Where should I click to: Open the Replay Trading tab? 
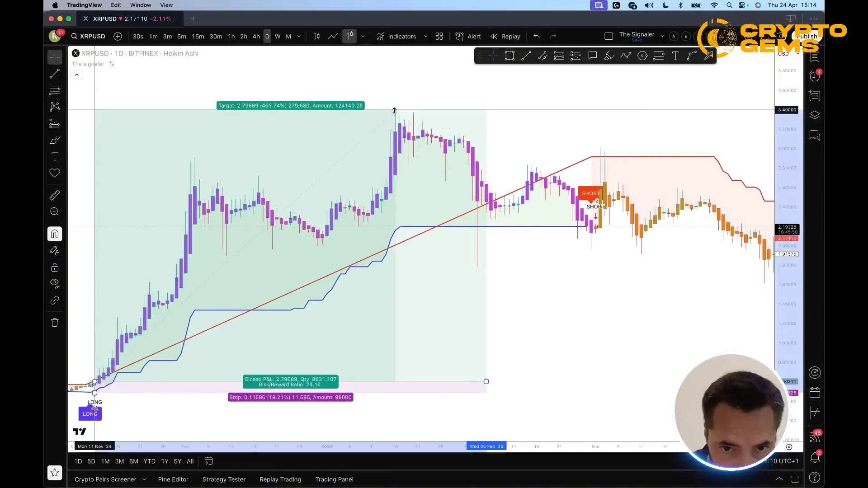pos(280,479)
